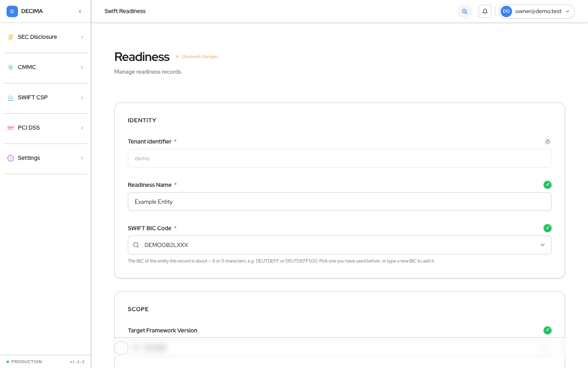This screenshot has width=588, height=368.
Task: Click the IDENTITY section heading
Action: pyautogui.click(x=142, y=120)
